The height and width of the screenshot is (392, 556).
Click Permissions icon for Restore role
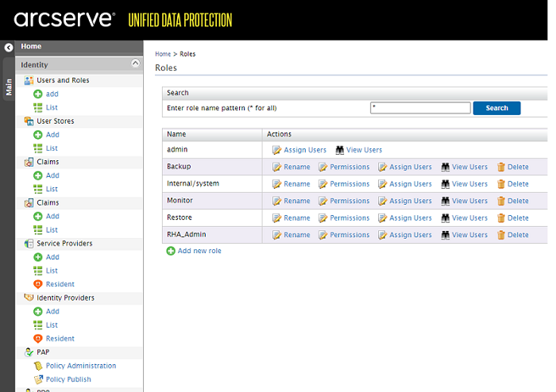point(322,218)
